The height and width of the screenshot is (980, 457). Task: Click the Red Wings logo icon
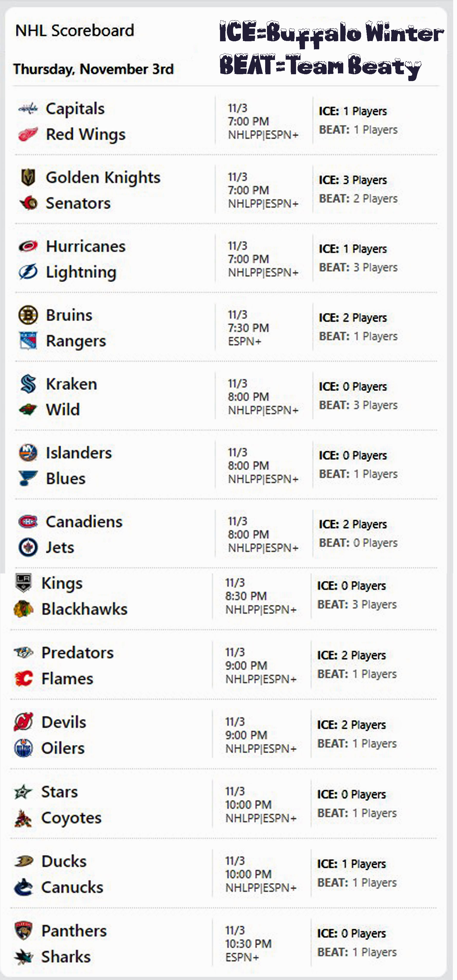[28, 134]
